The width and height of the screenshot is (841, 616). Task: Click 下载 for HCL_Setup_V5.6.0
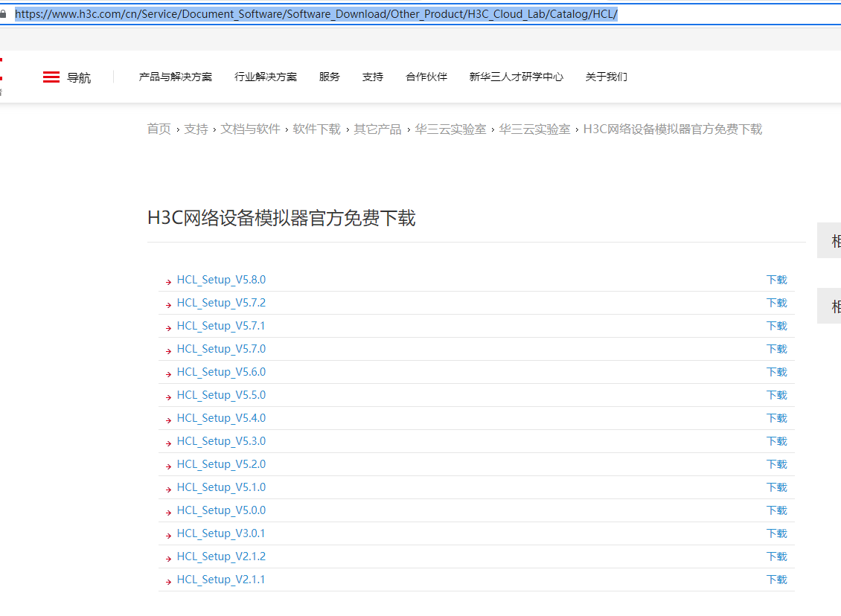click(777, 372)
